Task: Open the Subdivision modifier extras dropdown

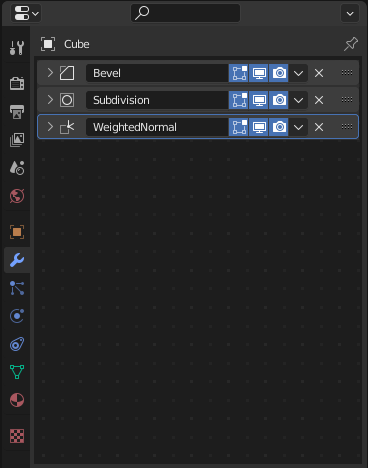Action: (x=298, y=100)
